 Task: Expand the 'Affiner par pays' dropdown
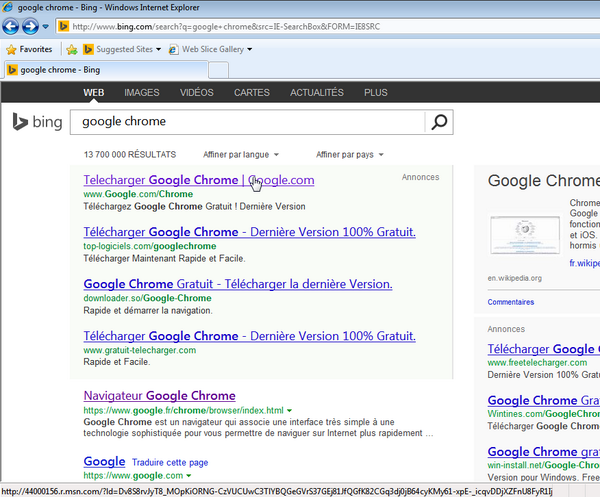pos(349,155)
